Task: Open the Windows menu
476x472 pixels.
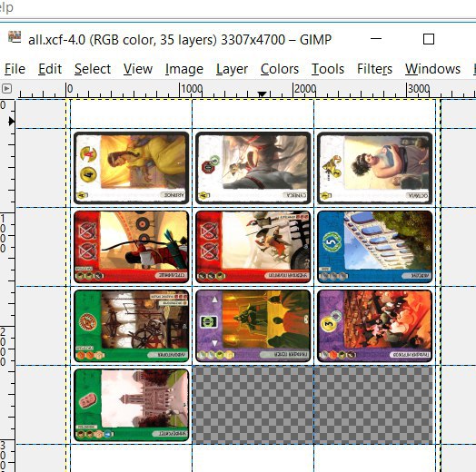Action: click(x=432, y=69)
